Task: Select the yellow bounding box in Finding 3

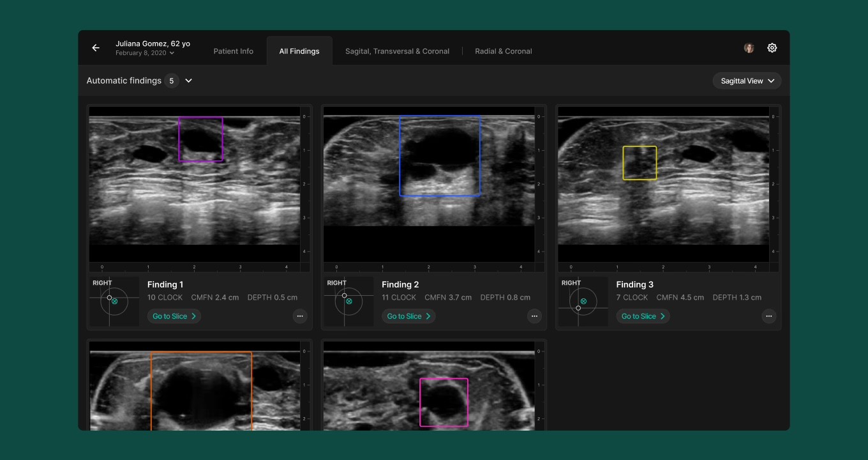Action: point(640,163)
